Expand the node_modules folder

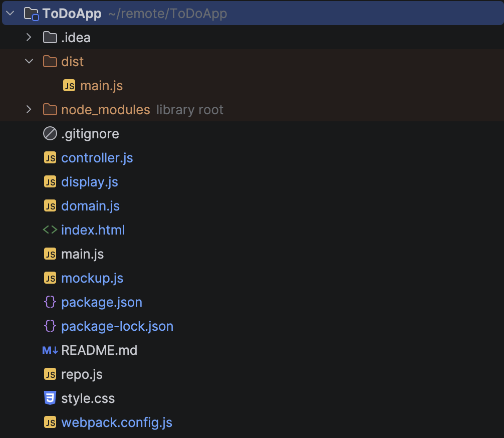coord(29,110)
